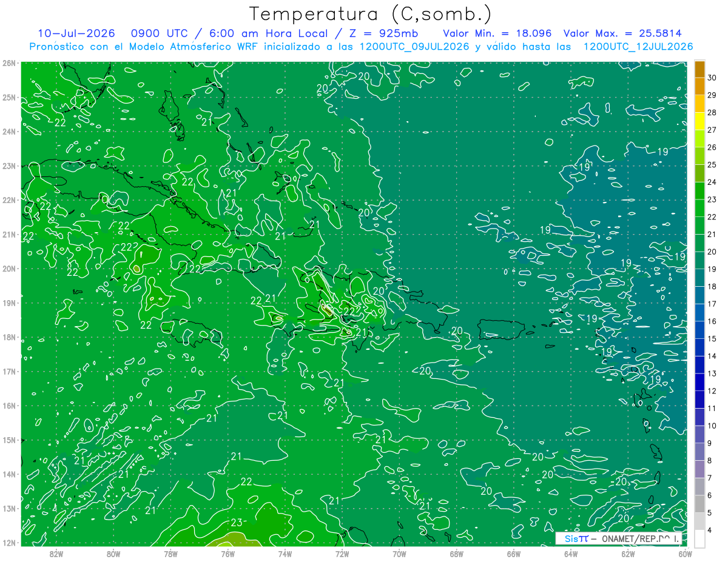Click the 'Valor Min. = 18.096' reading
This screenshot has height=562, width=728.
pyautogui.click(x=498, y=33)
